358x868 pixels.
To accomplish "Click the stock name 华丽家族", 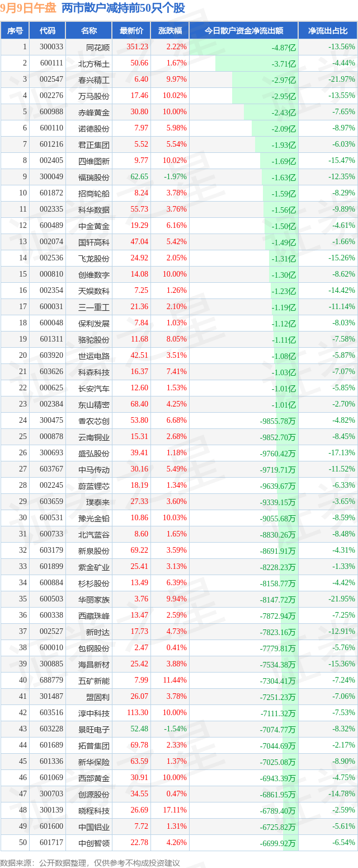I will tap(94, 599).
